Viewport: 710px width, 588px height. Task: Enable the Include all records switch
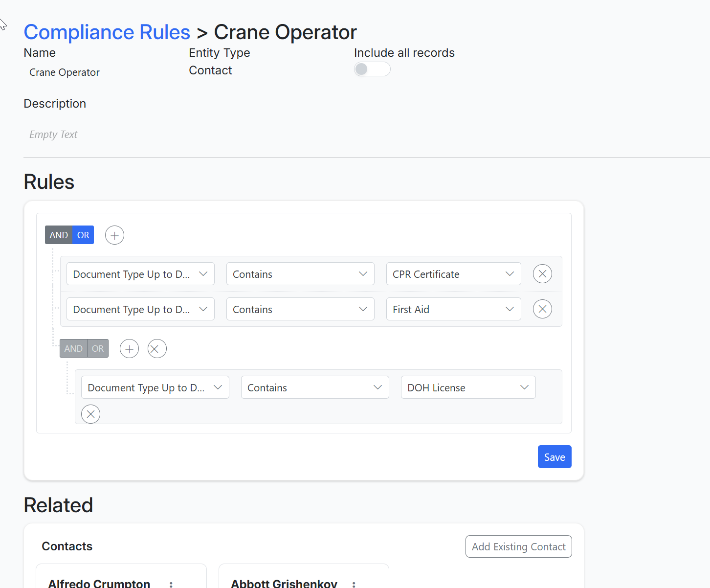(372, 69)
